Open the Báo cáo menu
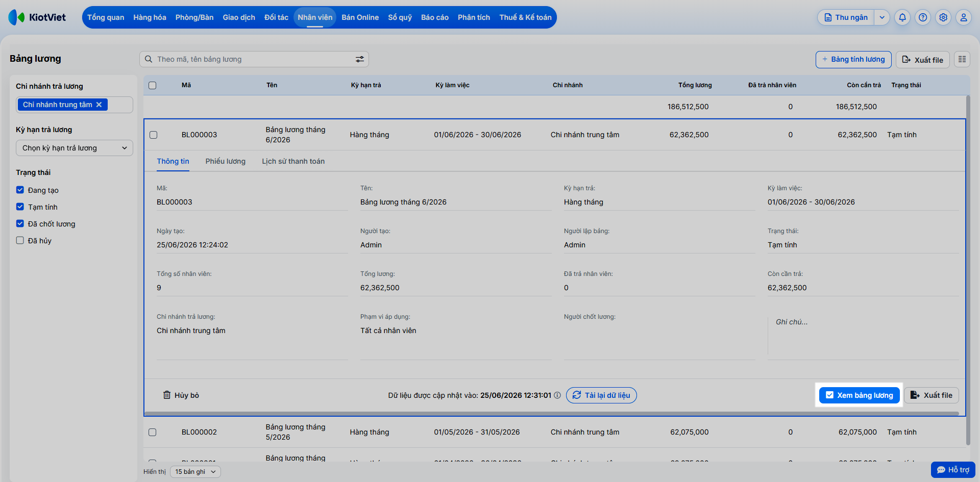980x482 pixels. 435,17
